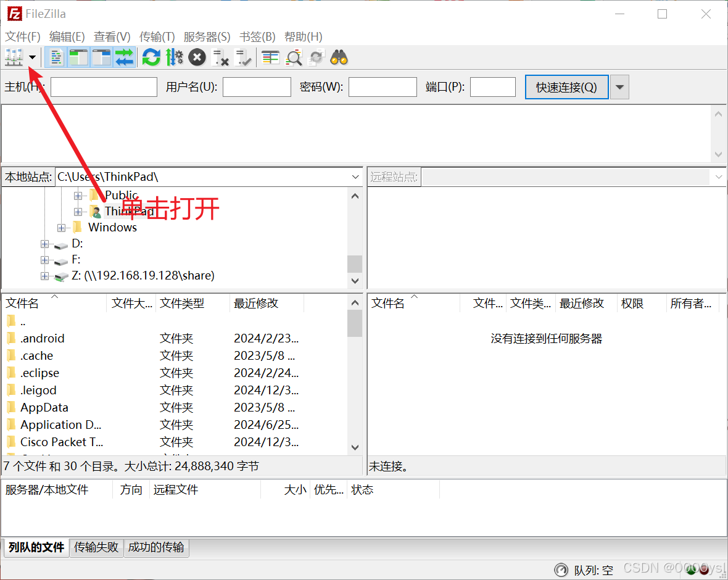Open the 传输(T) menu
This screenshot has width=728, height=580.
[157, 36]
